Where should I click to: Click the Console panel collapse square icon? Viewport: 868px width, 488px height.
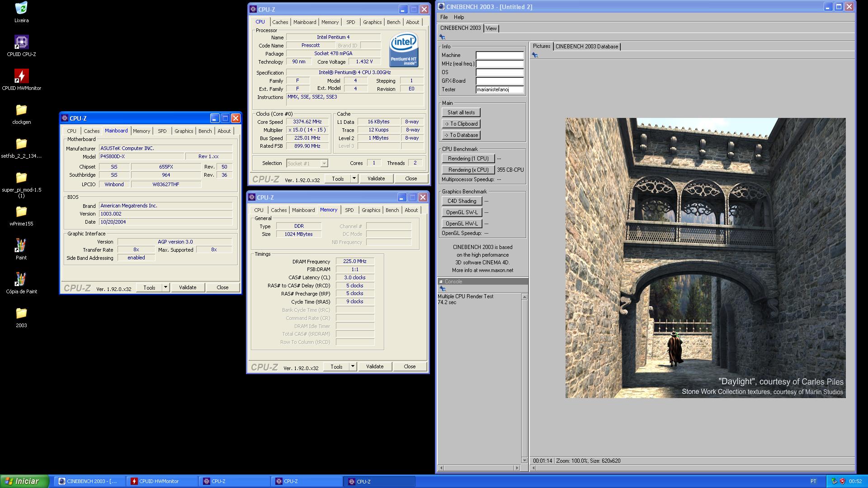point(441,282)
